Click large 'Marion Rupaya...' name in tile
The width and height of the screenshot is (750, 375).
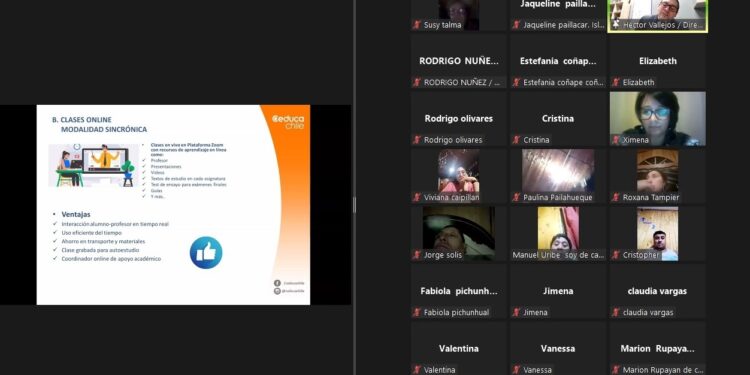click(658, 348)
